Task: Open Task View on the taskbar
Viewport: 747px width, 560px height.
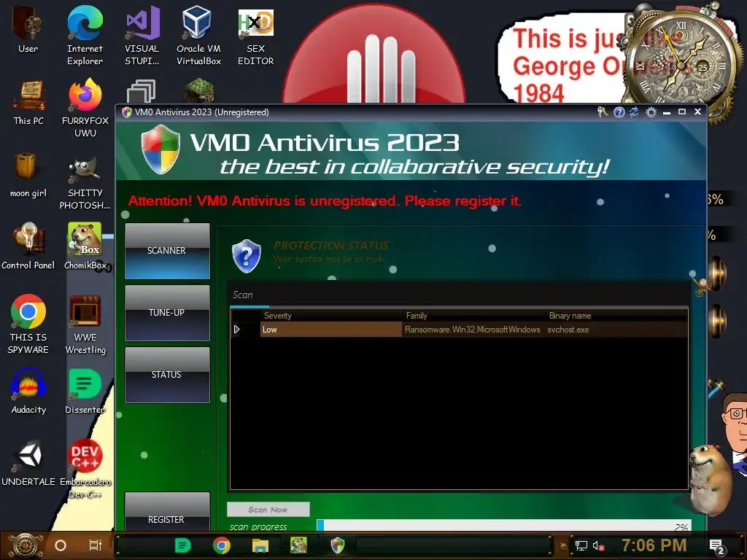Action: [96, 545]
